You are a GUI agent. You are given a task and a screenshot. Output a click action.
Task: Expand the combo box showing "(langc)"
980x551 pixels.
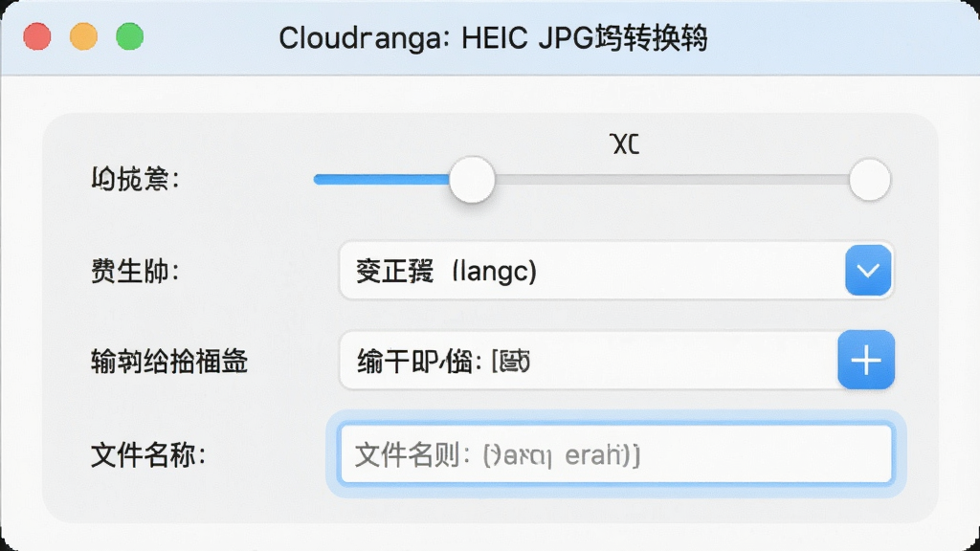(616, 271)
